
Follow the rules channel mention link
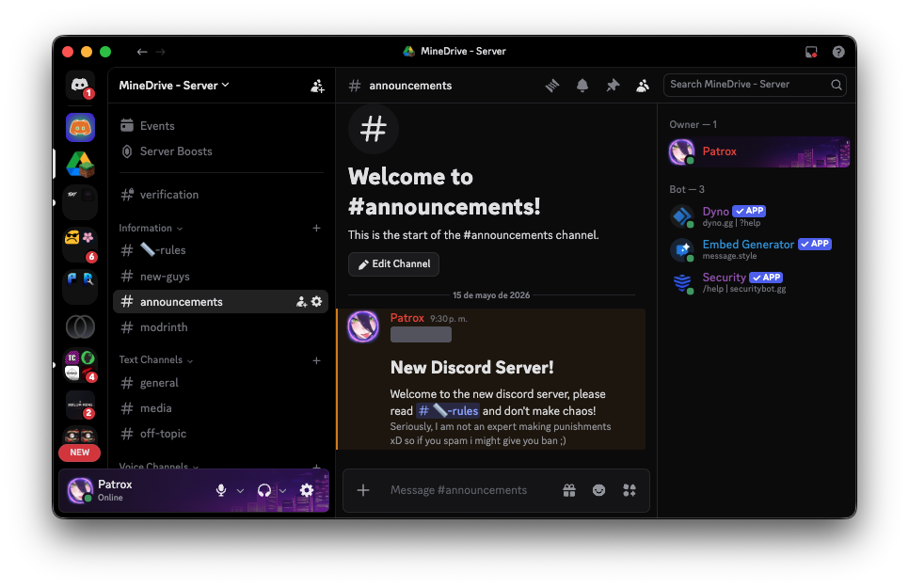[x=448, y=410]
